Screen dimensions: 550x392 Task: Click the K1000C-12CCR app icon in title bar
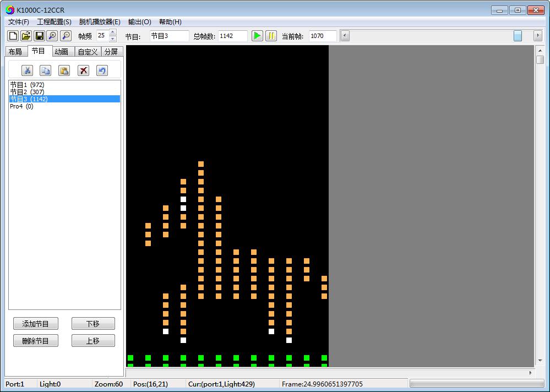tap(10, 10)
